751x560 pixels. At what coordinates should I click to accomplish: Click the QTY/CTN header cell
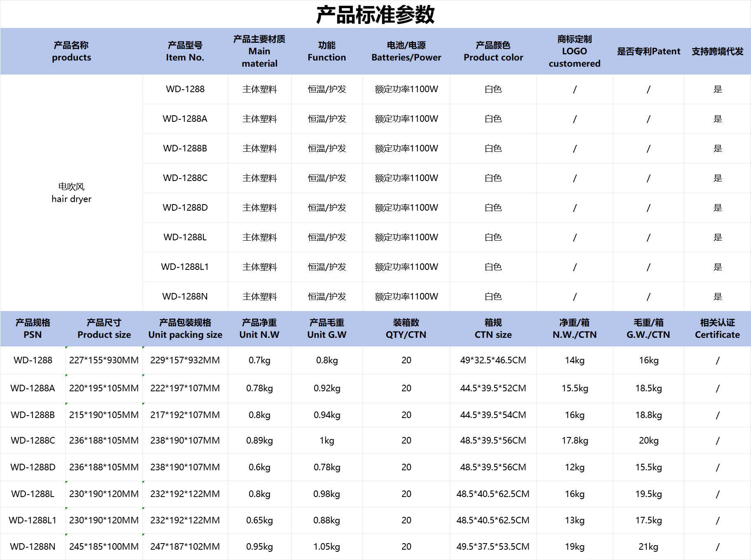click(x=406, y=329)
